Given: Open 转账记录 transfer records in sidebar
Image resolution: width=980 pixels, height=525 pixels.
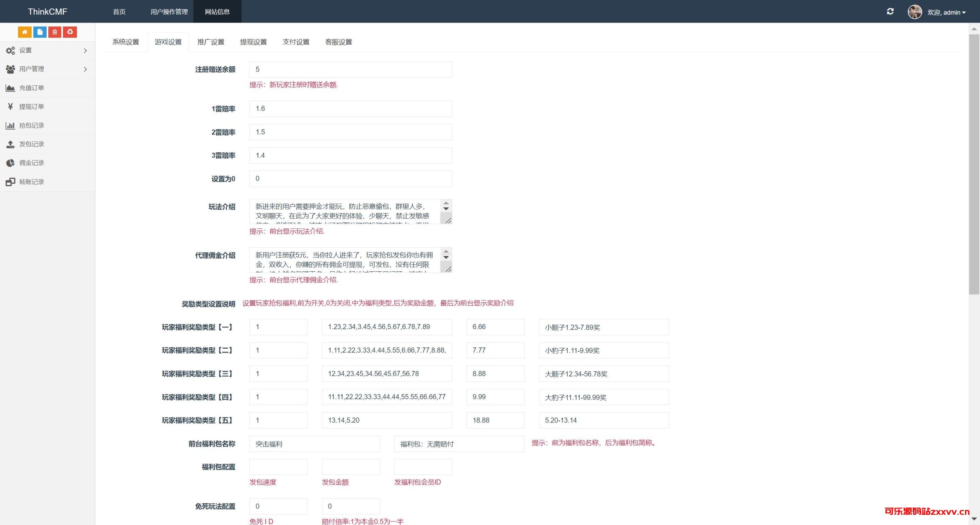Looking at the screenshot, I should coord(31,182).
